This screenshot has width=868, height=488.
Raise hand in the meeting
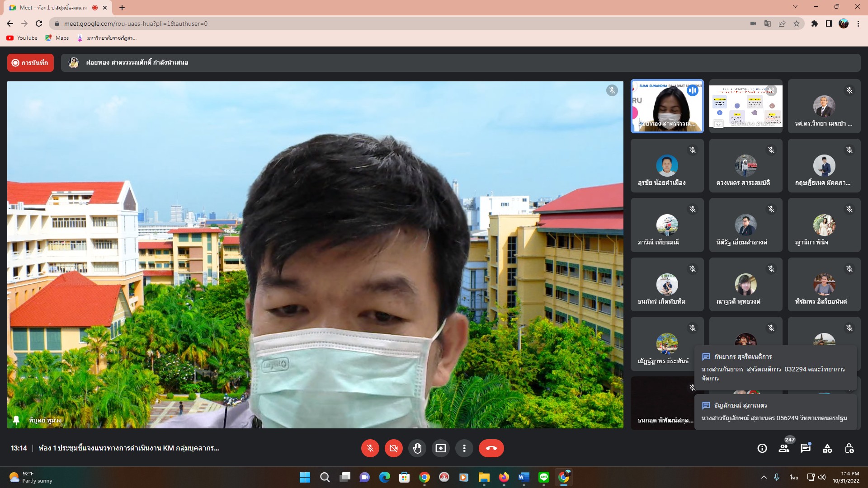tap(417, 448)
